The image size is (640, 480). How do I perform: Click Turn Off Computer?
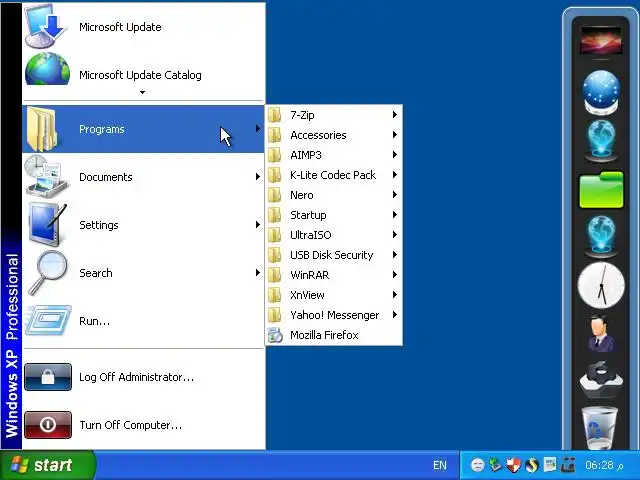[x=144, y=425]
